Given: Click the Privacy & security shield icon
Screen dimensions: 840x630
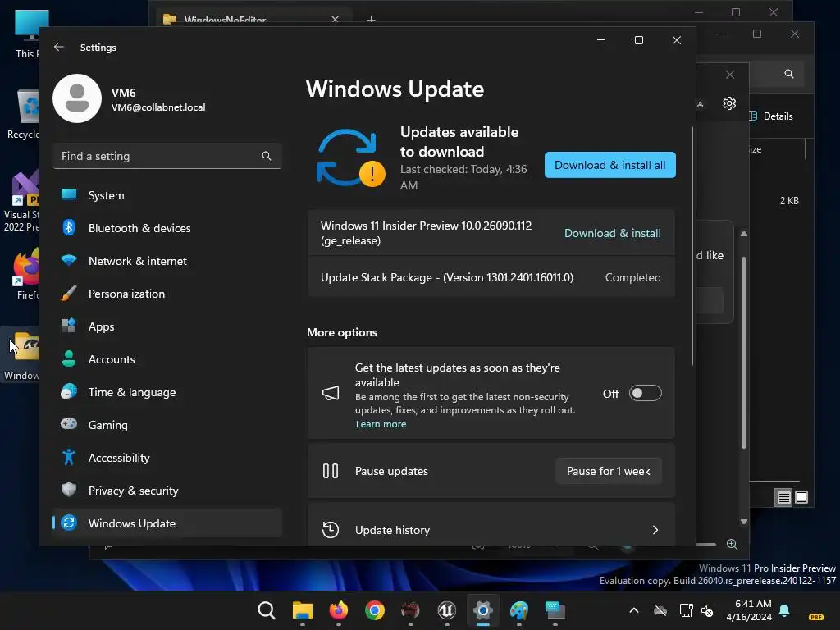Looking at the screenshot, I should (x=69, y=491).
